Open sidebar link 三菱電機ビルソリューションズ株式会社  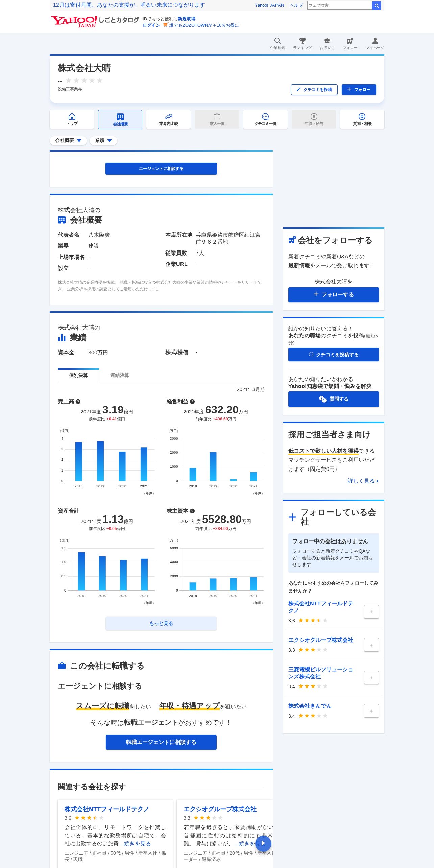[x=321, y=673]
